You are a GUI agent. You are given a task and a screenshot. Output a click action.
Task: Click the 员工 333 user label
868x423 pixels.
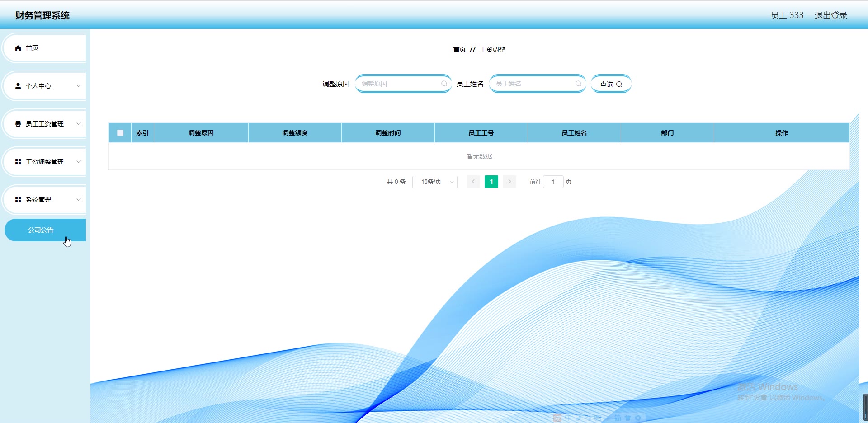[x=787, y=15]
